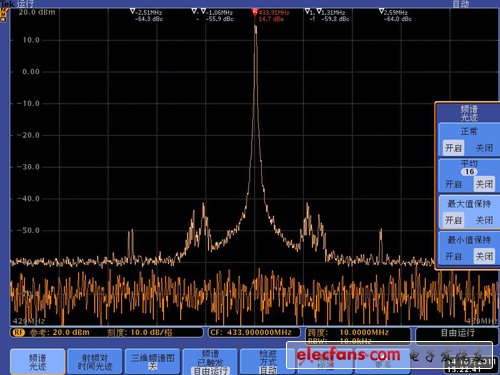
Task: Select the marker triangle labeled 1.31MHz
Action: click(x=319, y=12)
